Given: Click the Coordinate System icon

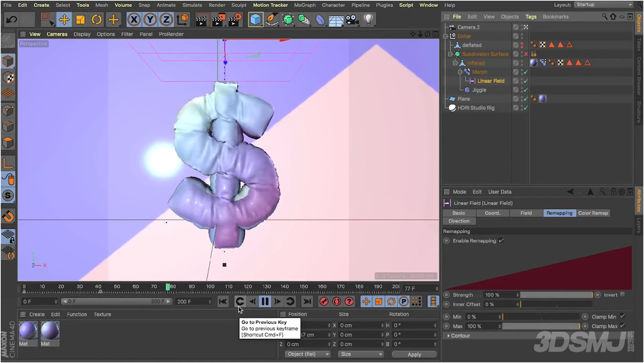Looking at the screenshot, I should coord(183,20).
